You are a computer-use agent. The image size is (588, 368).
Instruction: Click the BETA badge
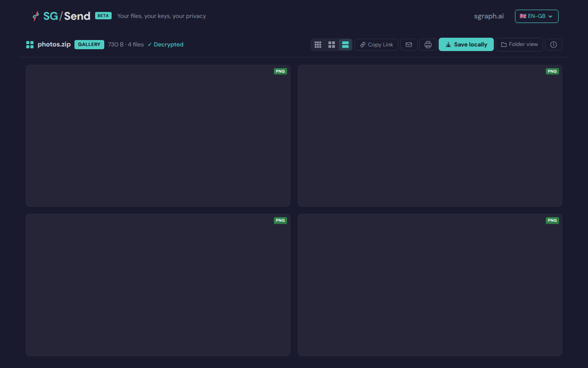(x=103, y=16)
